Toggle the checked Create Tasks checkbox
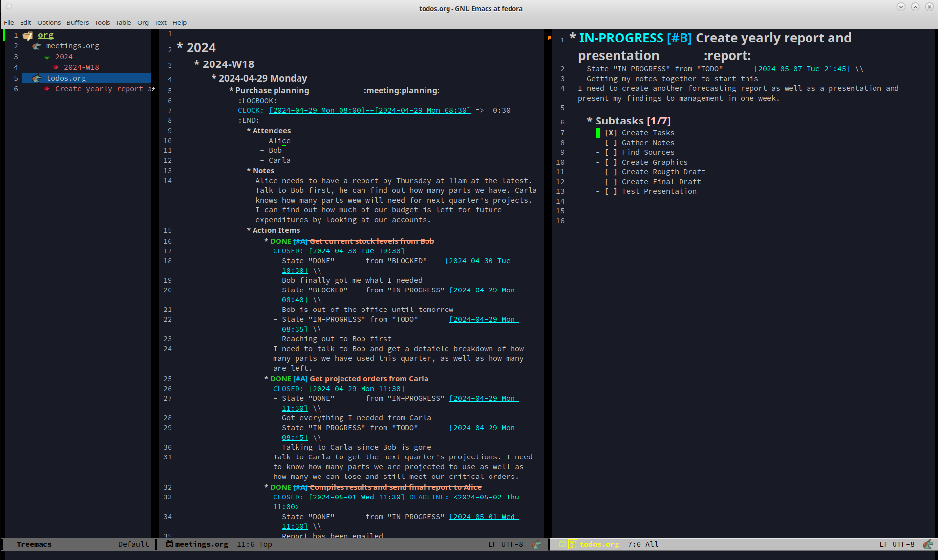Image resolution: width=938 pixels, height=560 pixels. [611, 133]
